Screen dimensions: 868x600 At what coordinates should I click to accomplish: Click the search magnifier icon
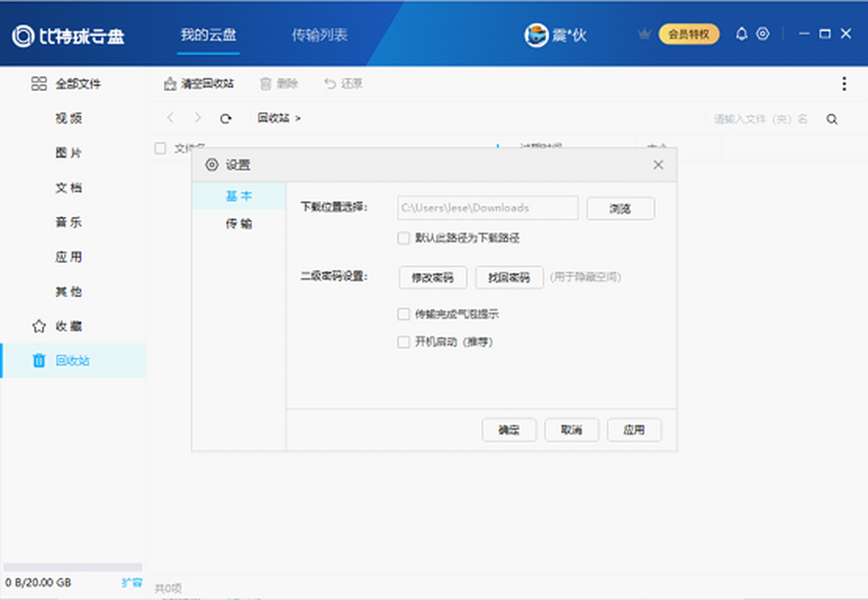pos(832,119)
